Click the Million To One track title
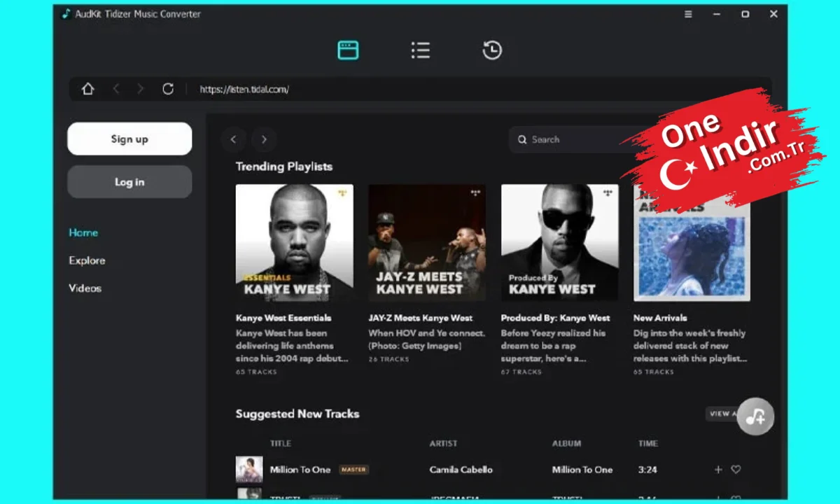The width and height of the screenshot is (840, 504). 300,470
